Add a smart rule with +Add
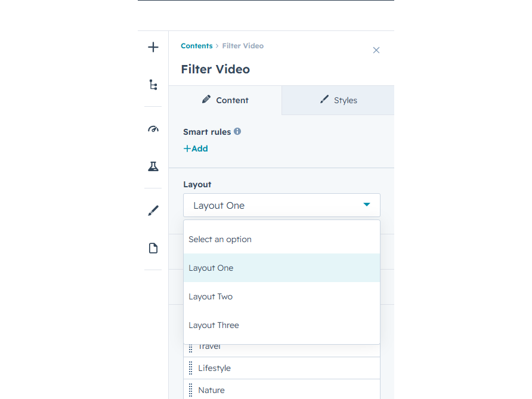 click(x=196, y=149)
